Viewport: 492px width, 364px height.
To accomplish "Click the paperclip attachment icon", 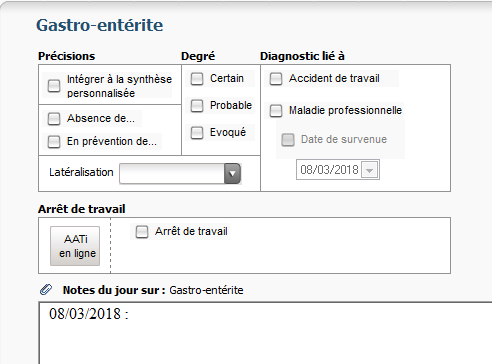I will pyautogui.click(x=46, y=290).
